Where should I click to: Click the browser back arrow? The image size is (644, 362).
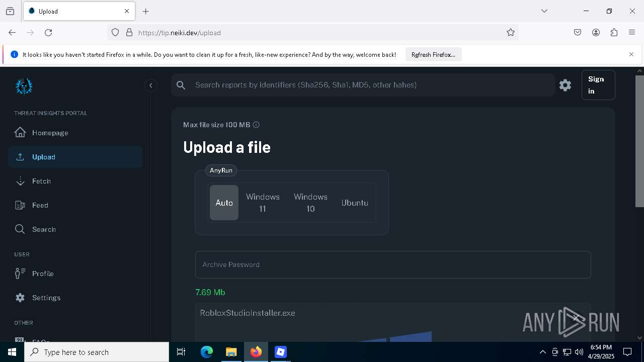tap(12, 32)
